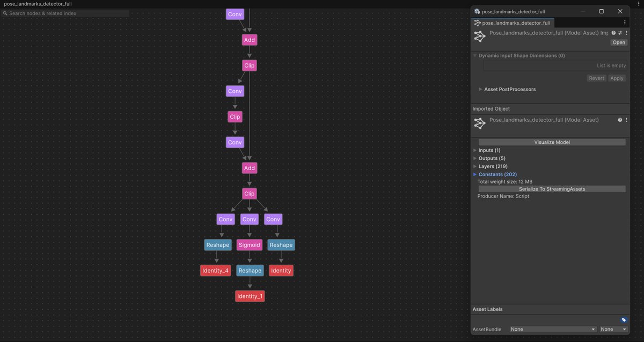Maximize the pose_landmarks_detector_full inspector window
Viewport: 644px width, 342px height.
[x=601, y=11]
